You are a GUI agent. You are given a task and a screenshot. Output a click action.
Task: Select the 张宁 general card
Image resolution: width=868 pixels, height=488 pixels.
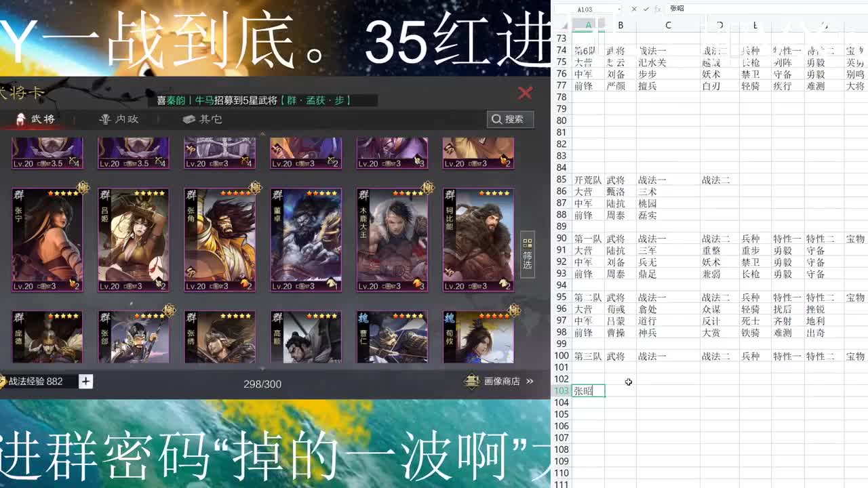[x=47, y=241]
